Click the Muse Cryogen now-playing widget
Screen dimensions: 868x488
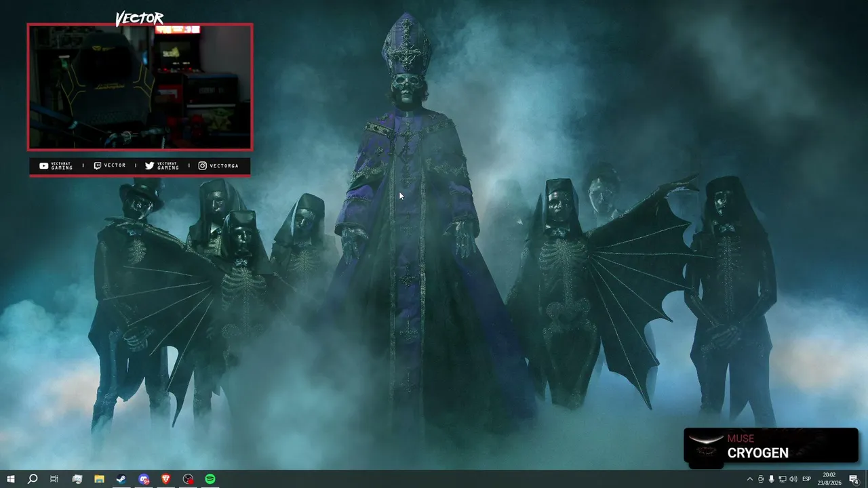coord(771,445)
